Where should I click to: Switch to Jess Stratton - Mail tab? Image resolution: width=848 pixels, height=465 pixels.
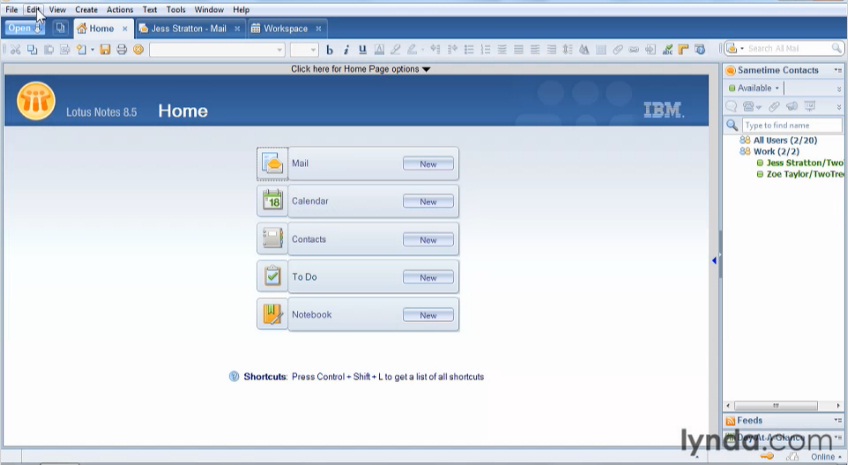tap(189, 28)
